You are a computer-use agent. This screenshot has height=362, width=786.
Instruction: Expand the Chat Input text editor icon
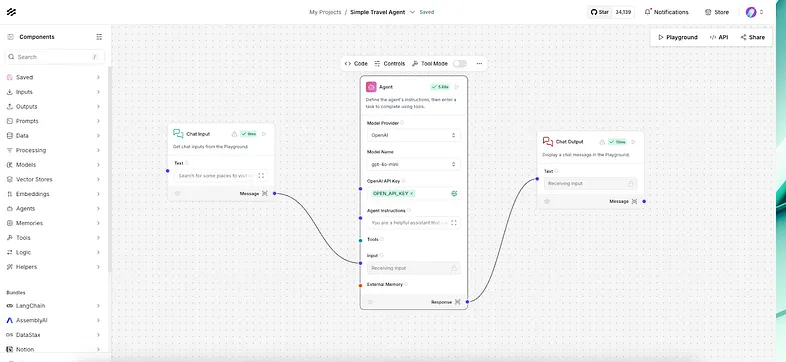click(261, 175)
